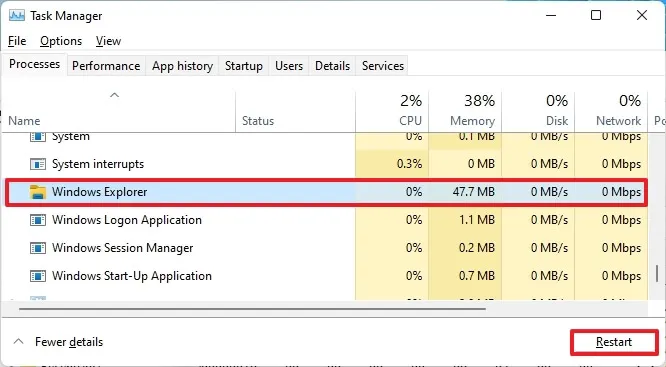
Task: Click the 1.1 MB memory value
Action: click(x=477, y=220)
